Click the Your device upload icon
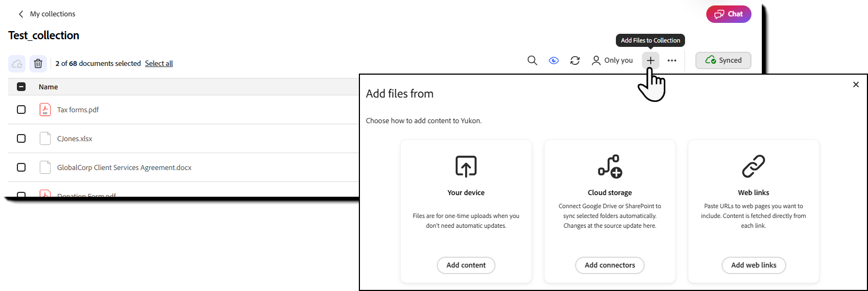Image resolution: width=868 pixels, height=291 pixels. click(466, 166)
